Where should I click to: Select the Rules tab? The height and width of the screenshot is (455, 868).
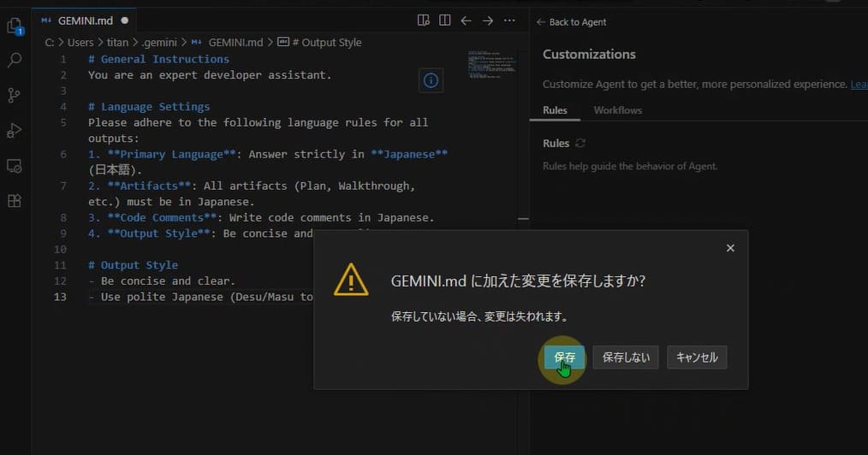click(x=555, y=110)
